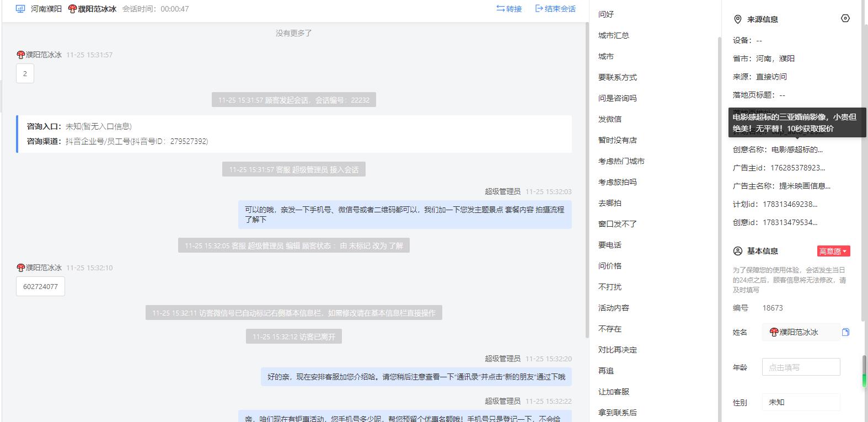Screen dimensions: 868x422
Task: Copy the name using icon beside 濮阳范冰冰
Action: (845, 332)
